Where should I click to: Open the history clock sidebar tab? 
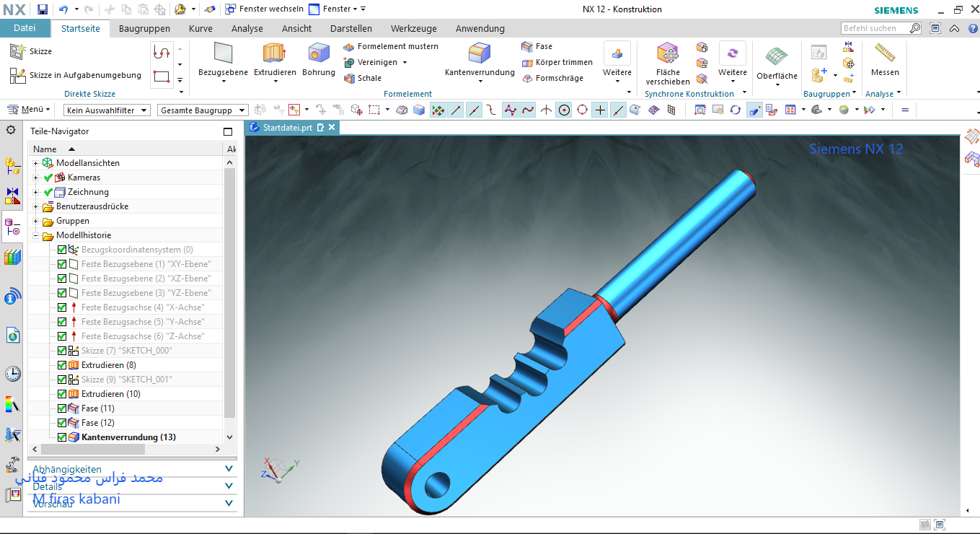pyautogui.click(x=12, y=374)
